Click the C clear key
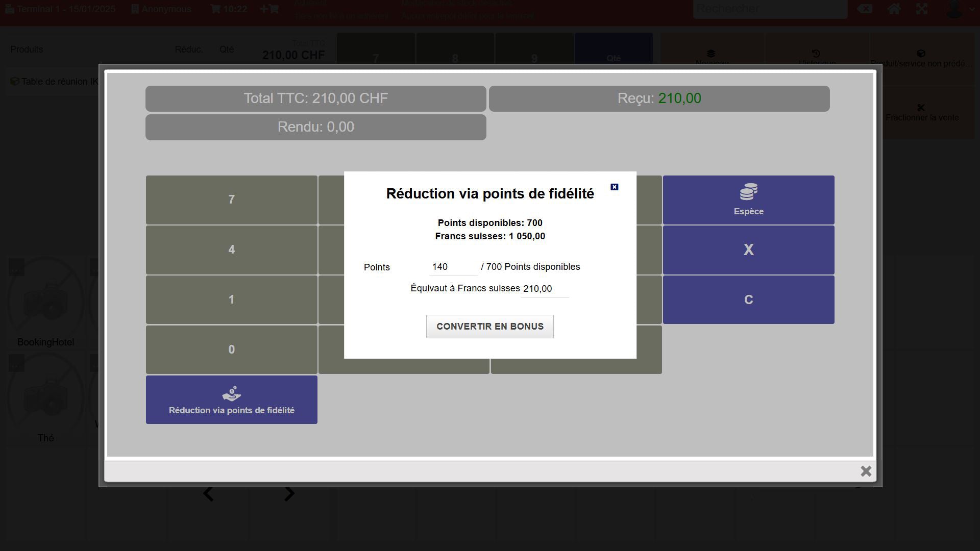This screenshot has height=551, width=980. click(x=748, y=300)
